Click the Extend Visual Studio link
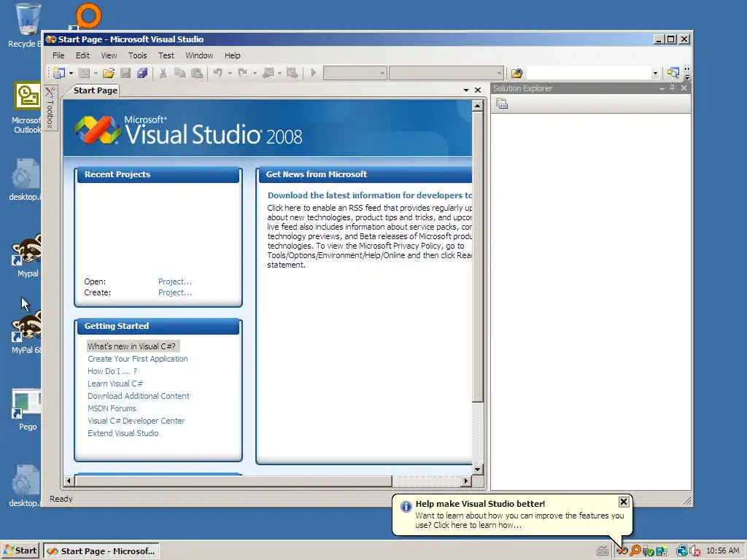747x560 pixels. 123,433
